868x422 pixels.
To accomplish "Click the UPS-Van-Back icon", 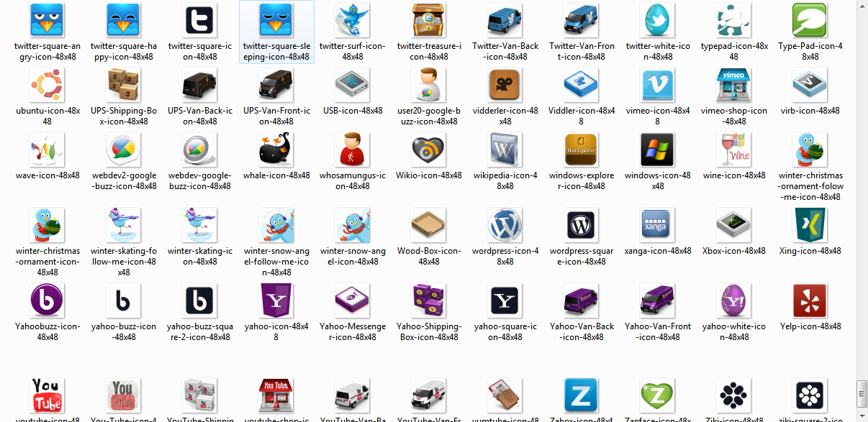I will pos(200,86).
